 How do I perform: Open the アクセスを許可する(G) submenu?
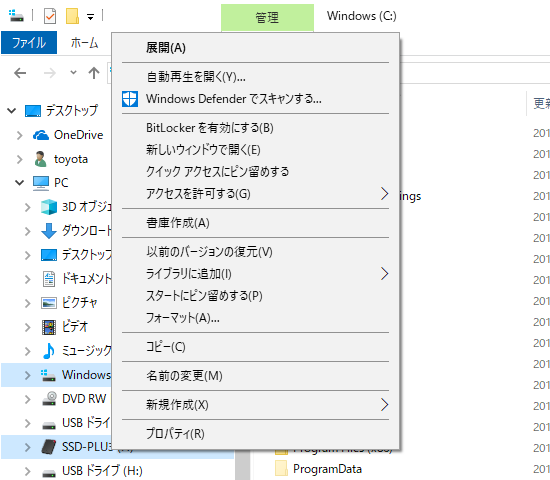[255, 193]
